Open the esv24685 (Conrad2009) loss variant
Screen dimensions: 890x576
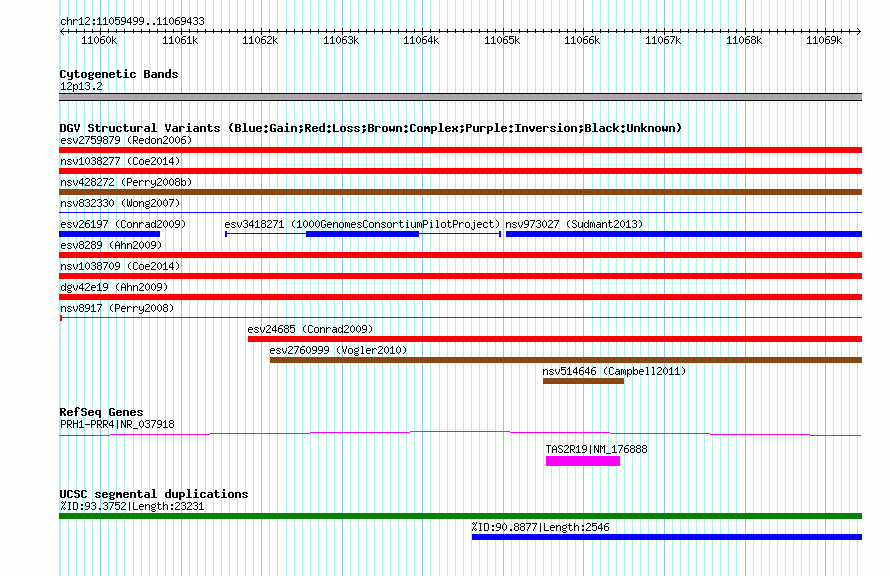pos(555,339)
